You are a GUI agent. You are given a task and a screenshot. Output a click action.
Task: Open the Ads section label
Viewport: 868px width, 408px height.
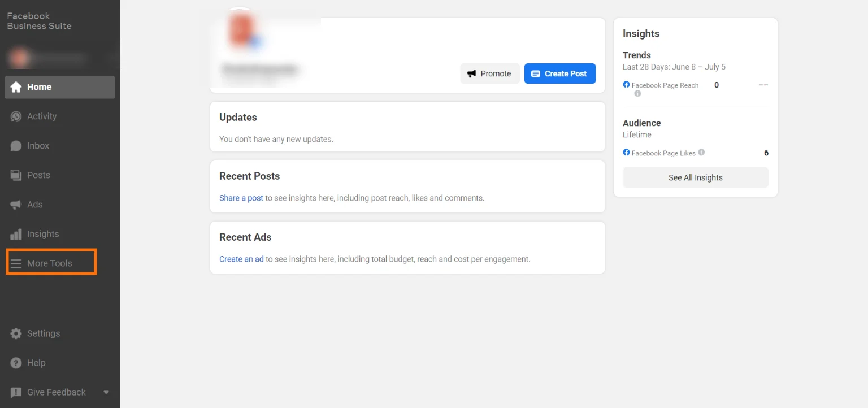point(35,205)
